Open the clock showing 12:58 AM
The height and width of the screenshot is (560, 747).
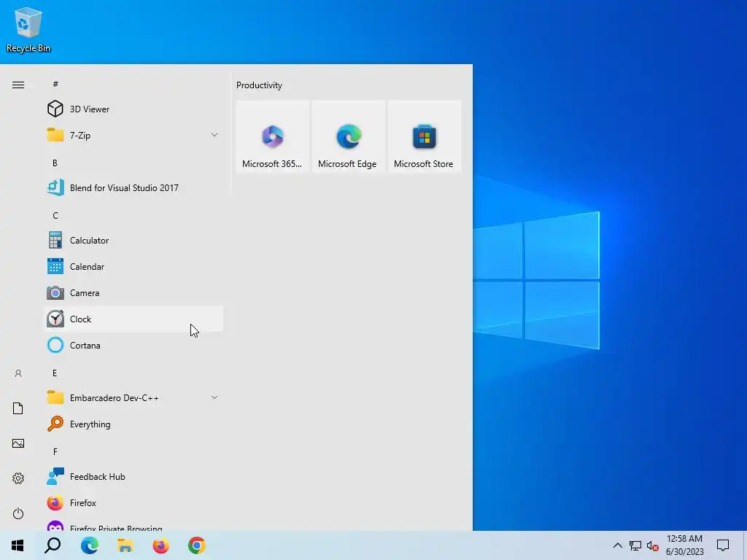point(684,545)
